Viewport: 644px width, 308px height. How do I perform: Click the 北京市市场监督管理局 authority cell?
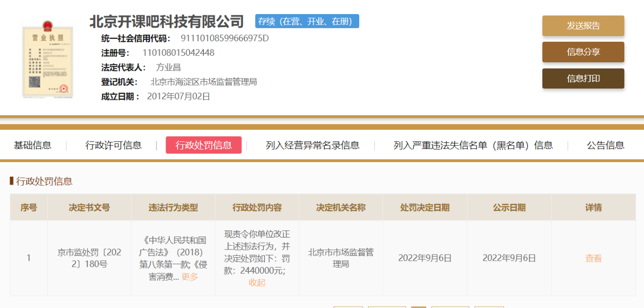click(341, 258)
